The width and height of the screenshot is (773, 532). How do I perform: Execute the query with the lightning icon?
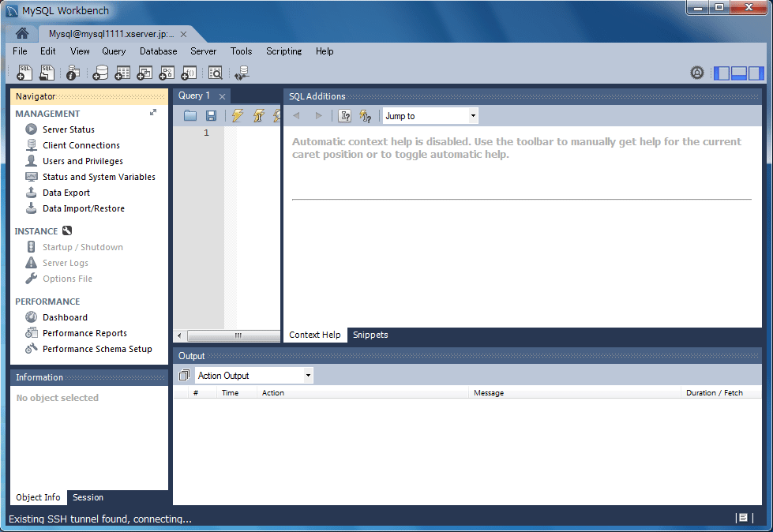(238, 116)
